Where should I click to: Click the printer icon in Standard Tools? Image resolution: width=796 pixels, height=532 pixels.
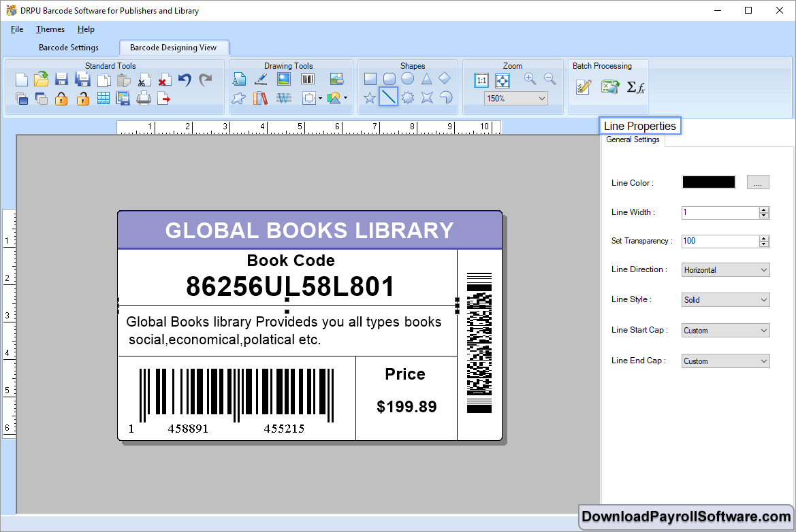click(144, 99)
